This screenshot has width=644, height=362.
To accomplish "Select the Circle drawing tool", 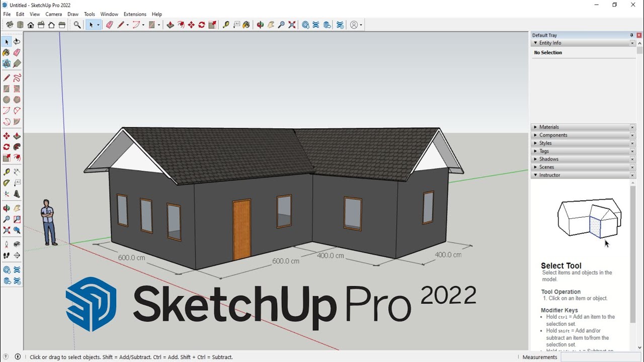I will [x=7, y=99].
